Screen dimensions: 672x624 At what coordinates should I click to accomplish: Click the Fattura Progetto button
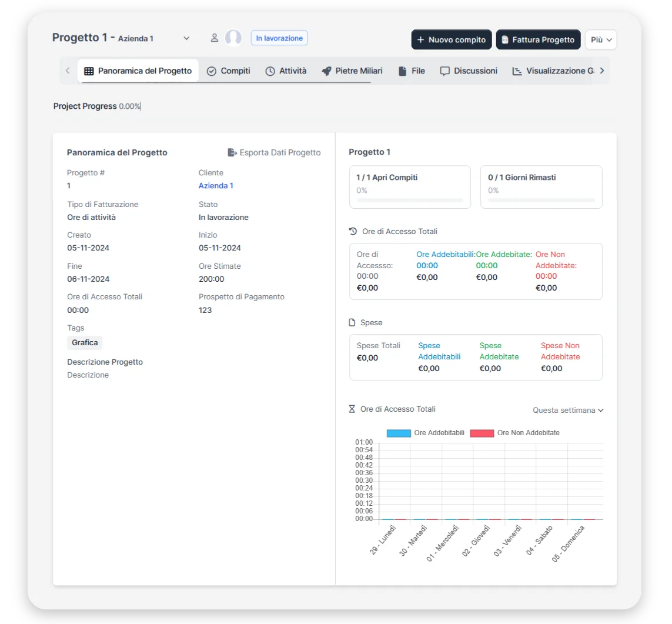point(538,40)
